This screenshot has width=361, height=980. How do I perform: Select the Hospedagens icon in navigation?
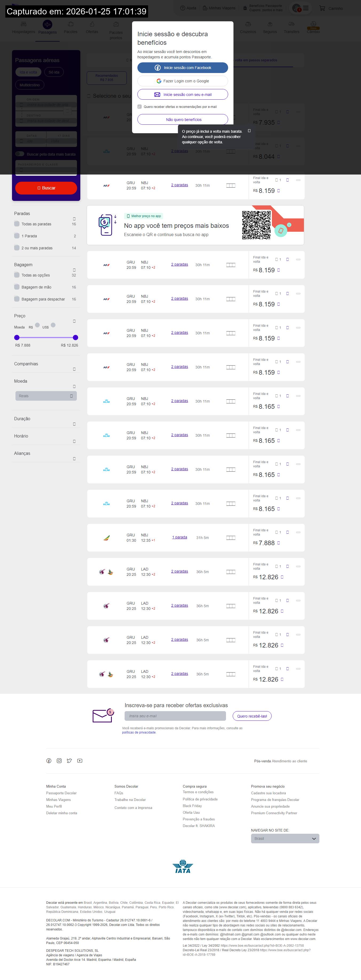(x=23, y=25)
